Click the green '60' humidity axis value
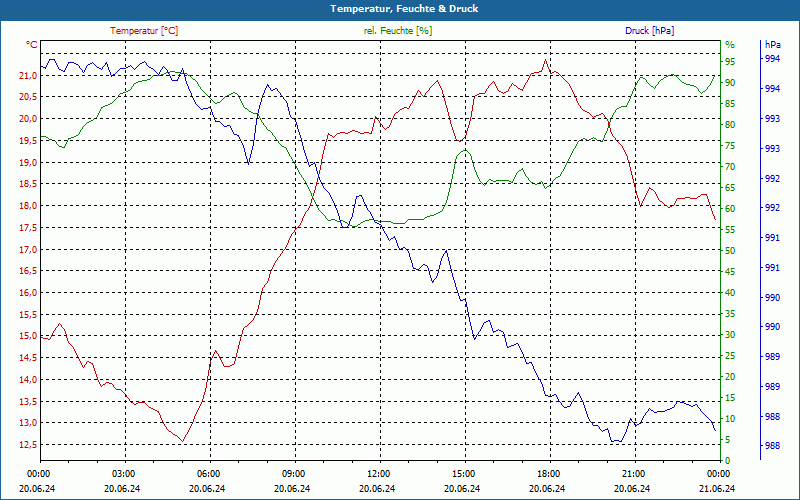 click(x=730, y=209)
